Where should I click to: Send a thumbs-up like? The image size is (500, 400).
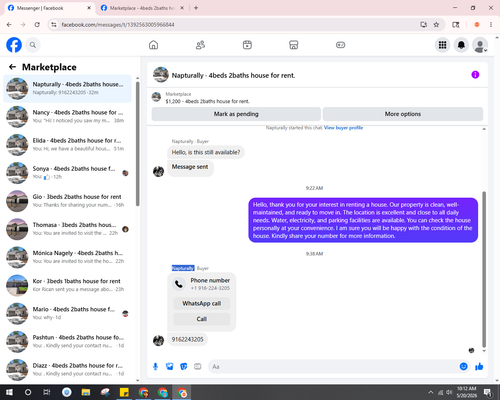click(x=479, y=367)
